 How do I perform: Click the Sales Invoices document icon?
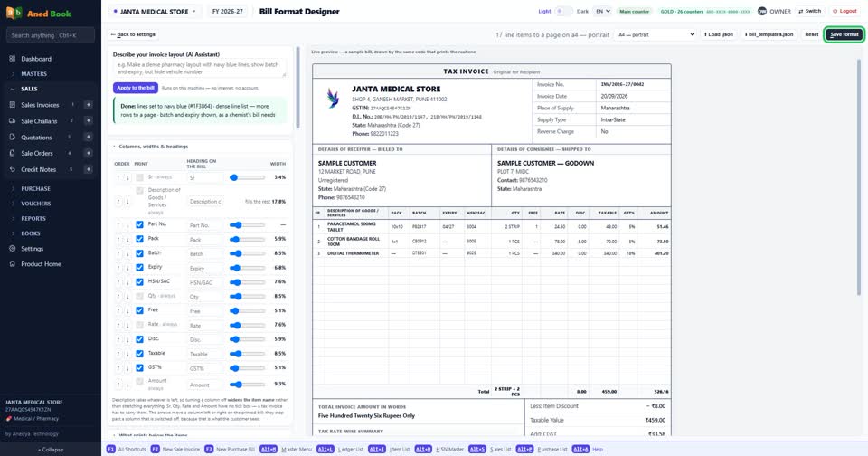click(12, 105)
